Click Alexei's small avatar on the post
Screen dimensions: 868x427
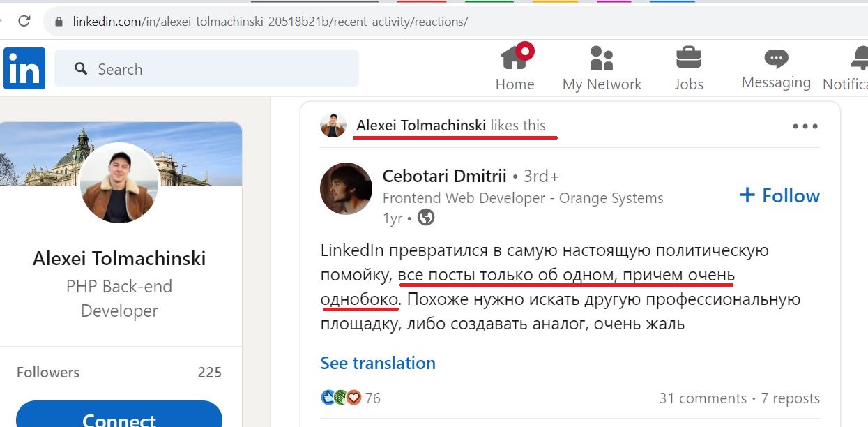(333, 126)
